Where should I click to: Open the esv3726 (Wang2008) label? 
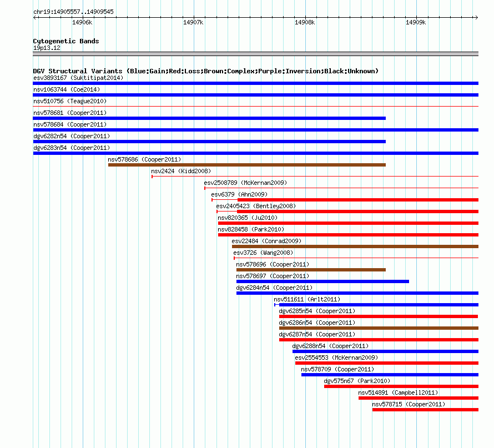263,253
